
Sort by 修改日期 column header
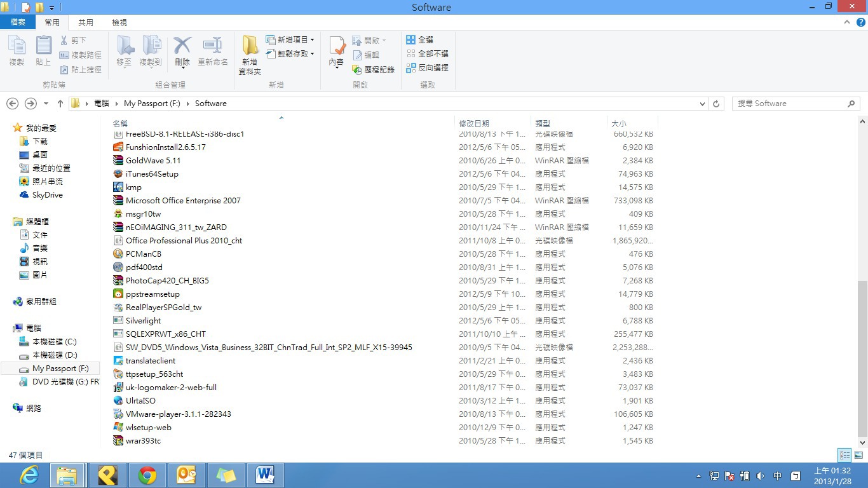coord(492,123)
